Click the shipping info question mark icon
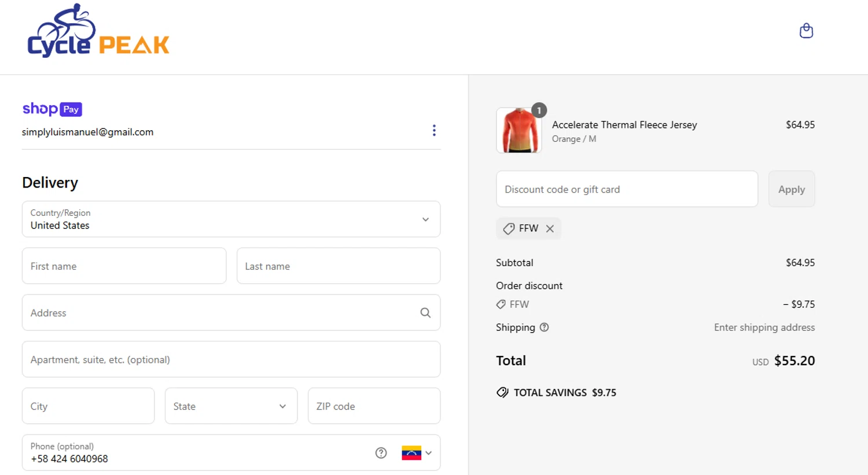 pos(544,327)
